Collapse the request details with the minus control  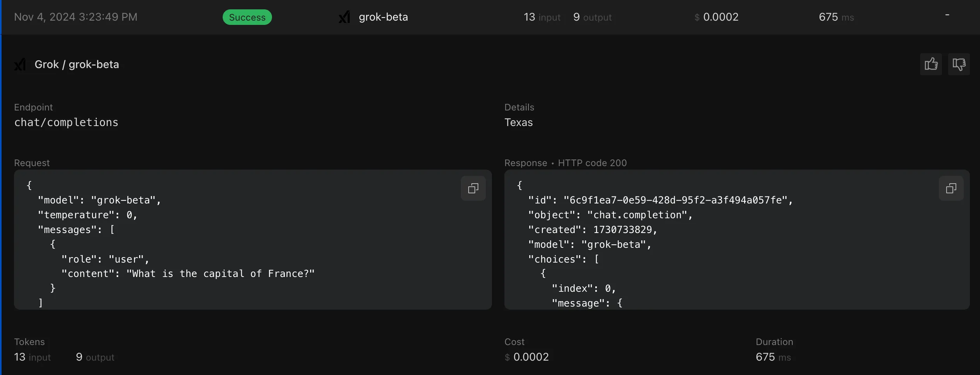(x=947, y=16)
